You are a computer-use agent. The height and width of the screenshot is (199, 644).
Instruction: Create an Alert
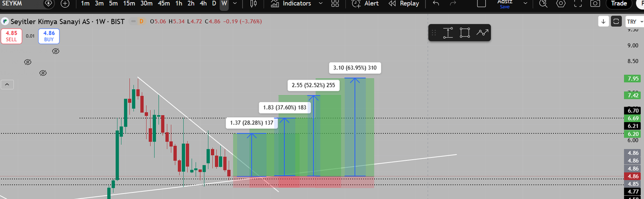coord(365,3)
